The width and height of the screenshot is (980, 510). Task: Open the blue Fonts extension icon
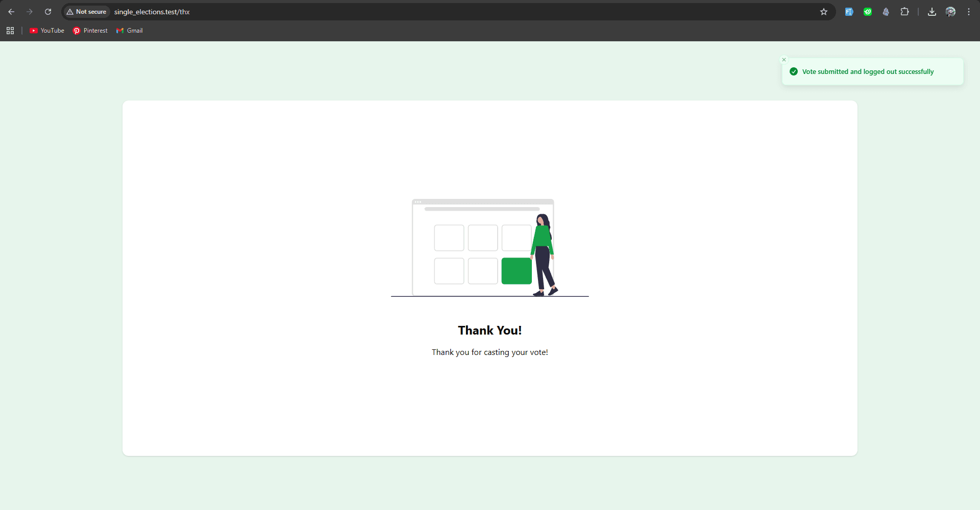click(849, 12)
